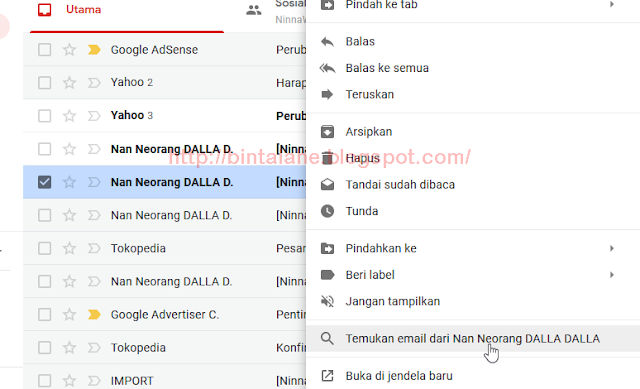
Task: Star the Google AdSense email
Action: click(x=69, y=50)
